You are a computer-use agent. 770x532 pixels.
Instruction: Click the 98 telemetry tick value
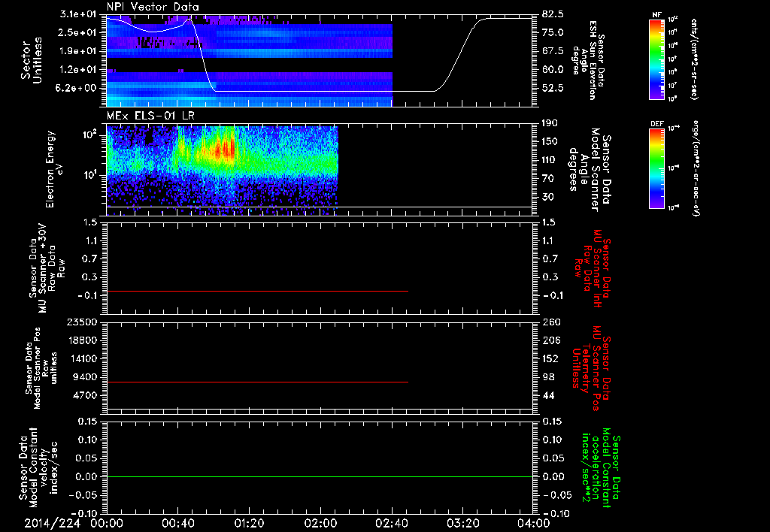pyautogui.click(x=549, y=377)
